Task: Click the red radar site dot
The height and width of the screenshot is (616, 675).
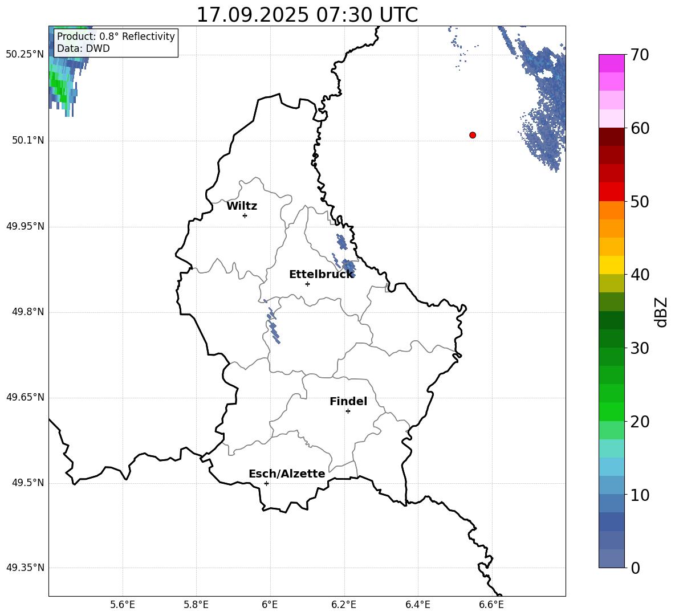Action: tap(473, 135)
